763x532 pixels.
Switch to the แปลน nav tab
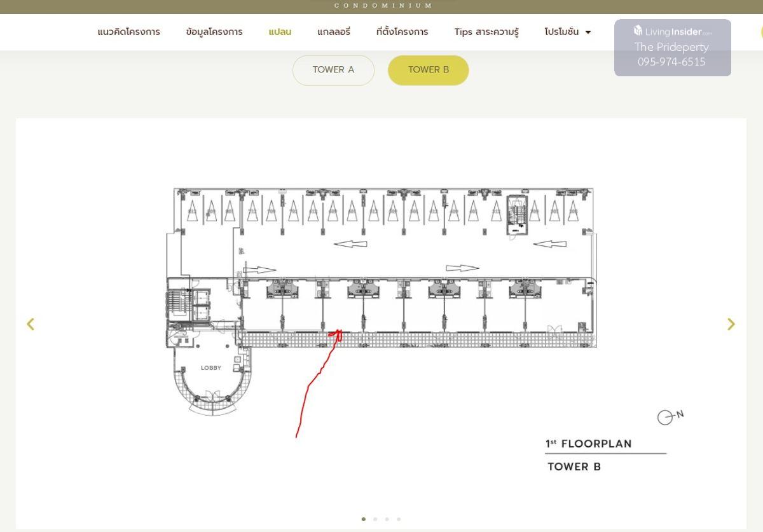point(280,32)
